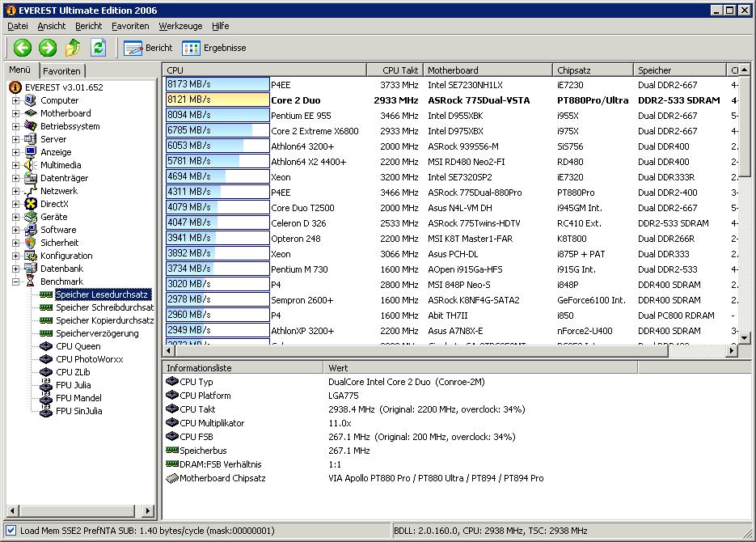Screen dimensions: 756x542
Task: Open the Datei menu
Action: pos(18,26)
